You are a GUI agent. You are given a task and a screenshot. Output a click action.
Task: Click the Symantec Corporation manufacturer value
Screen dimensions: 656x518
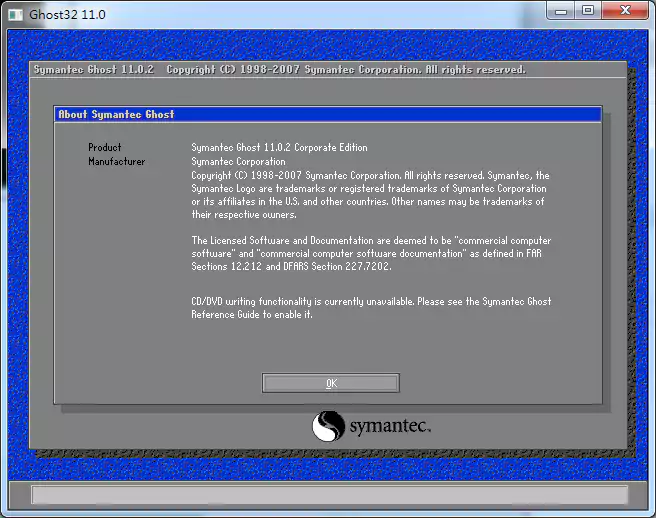(238, 162)
